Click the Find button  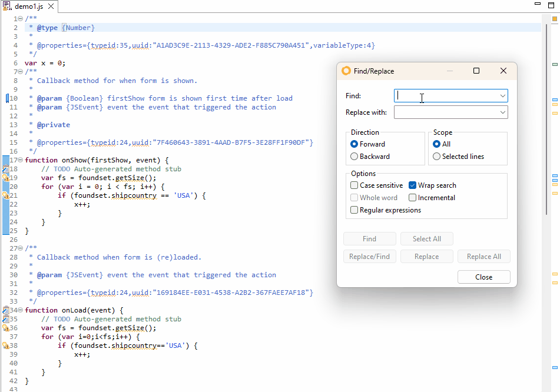click(x=370, y=239)
